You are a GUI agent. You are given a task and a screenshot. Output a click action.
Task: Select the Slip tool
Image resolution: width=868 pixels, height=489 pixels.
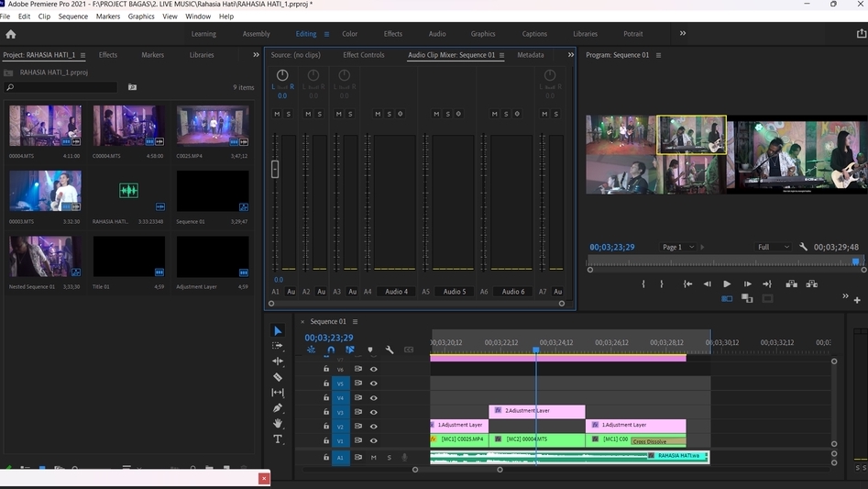(x=278, y=393)
